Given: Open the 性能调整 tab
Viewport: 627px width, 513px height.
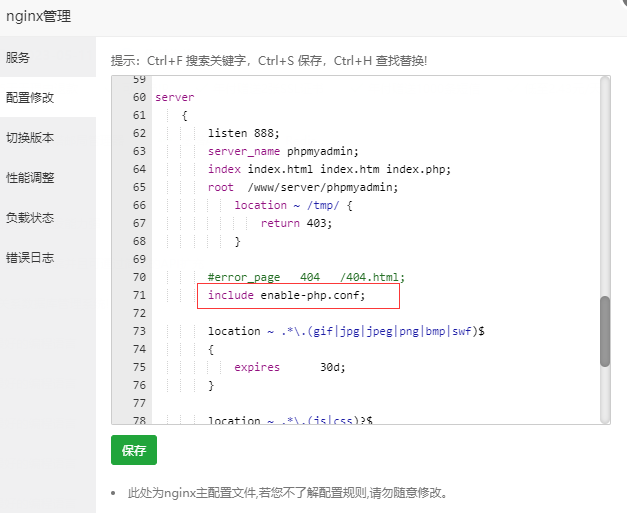Looking at the screenshot, I should 30,178.
